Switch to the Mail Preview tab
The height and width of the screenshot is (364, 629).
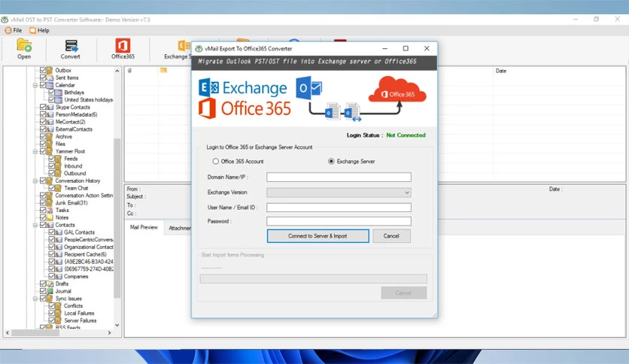click(x=144, y=227)
